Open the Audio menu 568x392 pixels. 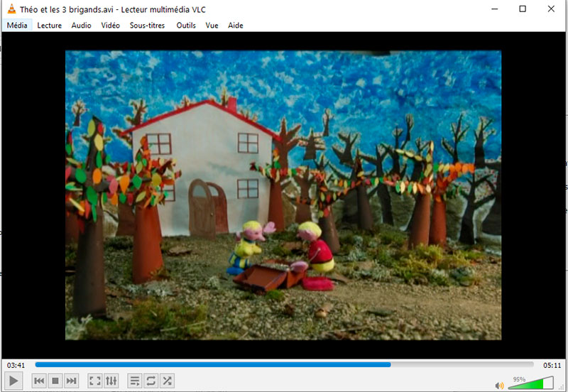pyautogui.click(x=81, y=26)
